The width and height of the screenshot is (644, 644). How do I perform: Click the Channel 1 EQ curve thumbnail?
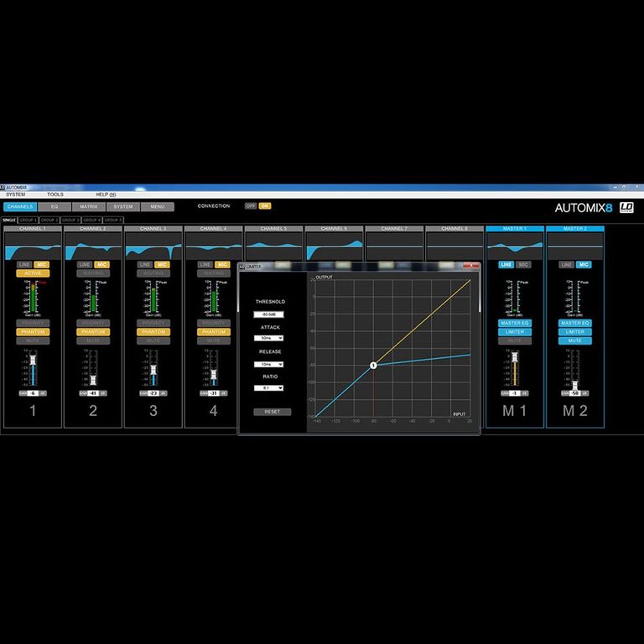pyautogui.click(x=33, y=247)
